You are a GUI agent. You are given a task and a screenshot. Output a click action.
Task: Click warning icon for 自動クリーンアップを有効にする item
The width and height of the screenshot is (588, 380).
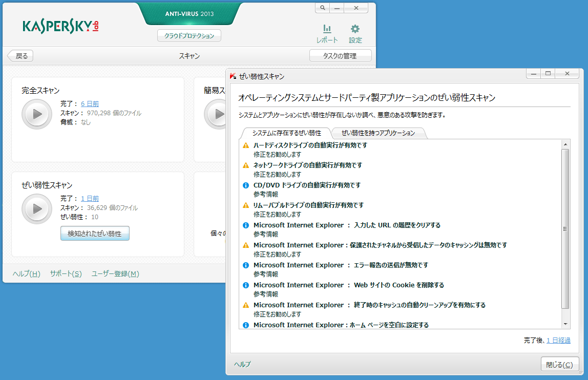[246, 305]
